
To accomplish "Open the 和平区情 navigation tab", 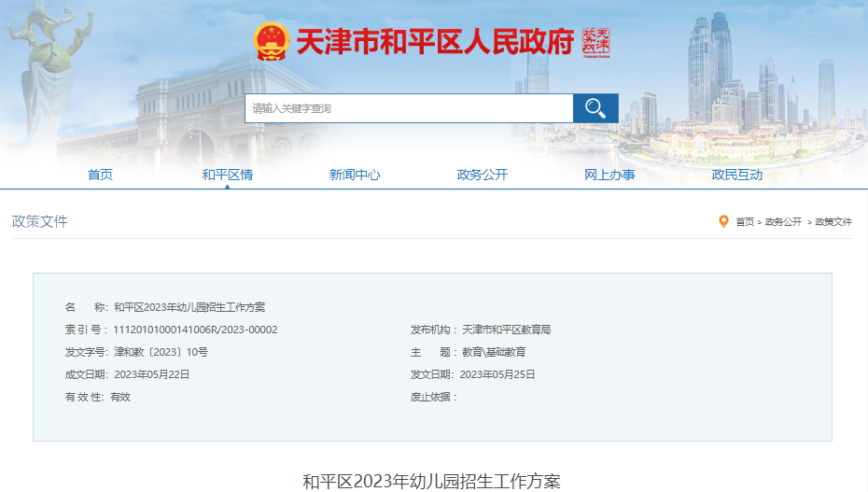I will point(228,175).
